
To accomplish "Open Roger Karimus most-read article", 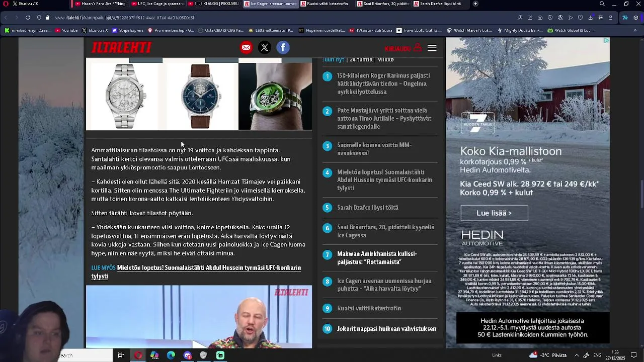I will pos(383,84).
